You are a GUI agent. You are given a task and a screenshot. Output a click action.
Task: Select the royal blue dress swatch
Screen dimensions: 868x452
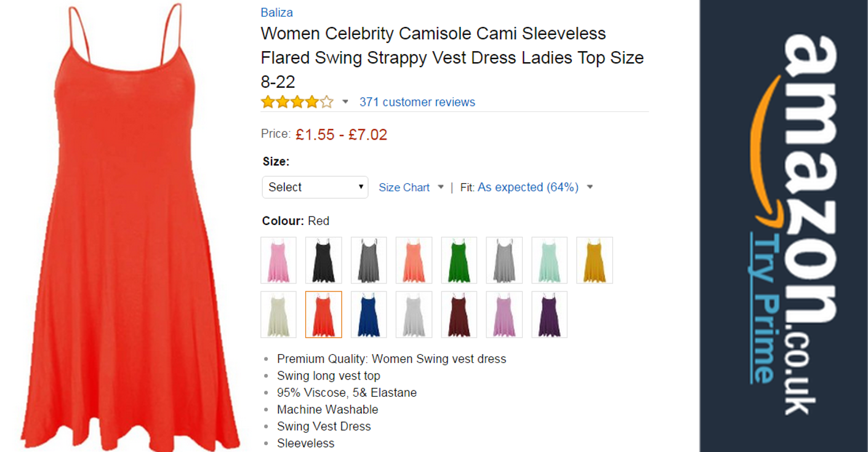[x=368, y=314]
